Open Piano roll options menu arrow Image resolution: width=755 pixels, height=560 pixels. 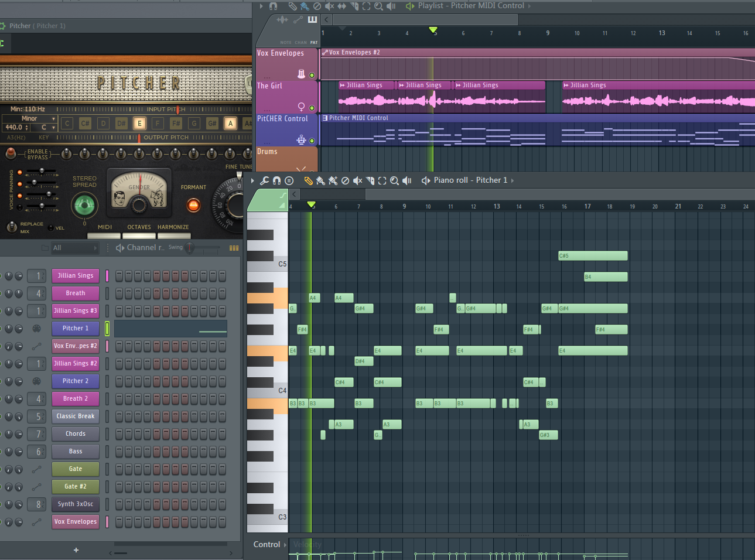253,180
